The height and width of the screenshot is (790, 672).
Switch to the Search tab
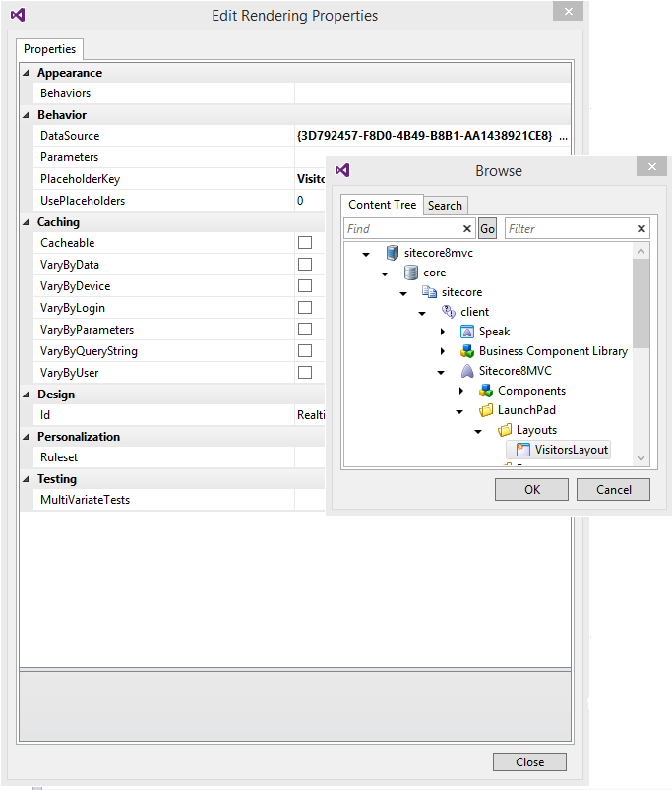point(445,206)
